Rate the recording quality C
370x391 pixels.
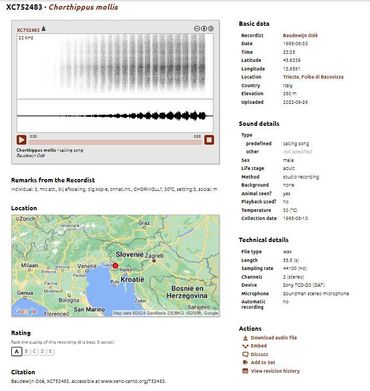[x=34, y=351]
